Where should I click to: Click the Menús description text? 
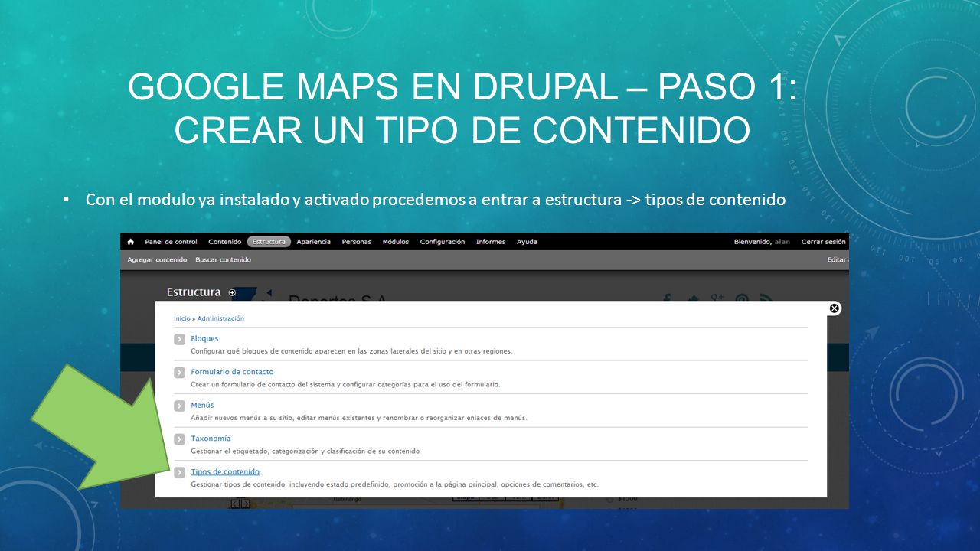pos(359,418)
